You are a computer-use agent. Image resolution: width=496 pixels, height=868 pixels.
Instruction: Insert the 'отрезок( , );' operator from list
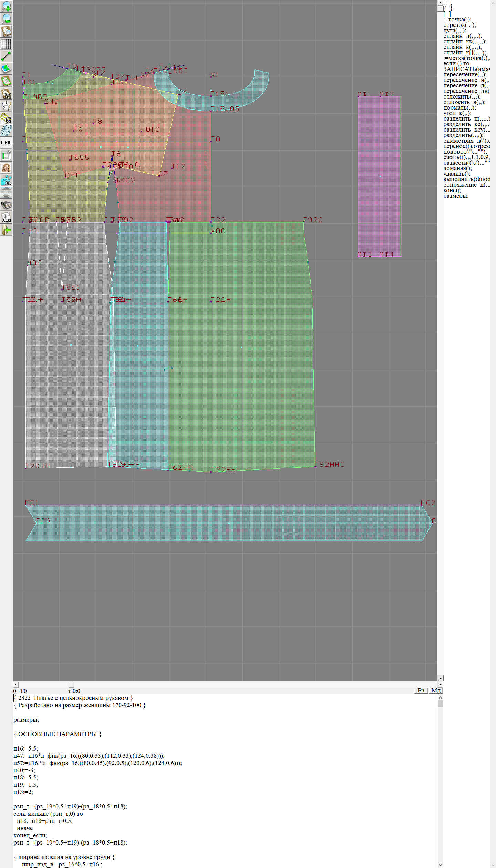click(459, 25)
